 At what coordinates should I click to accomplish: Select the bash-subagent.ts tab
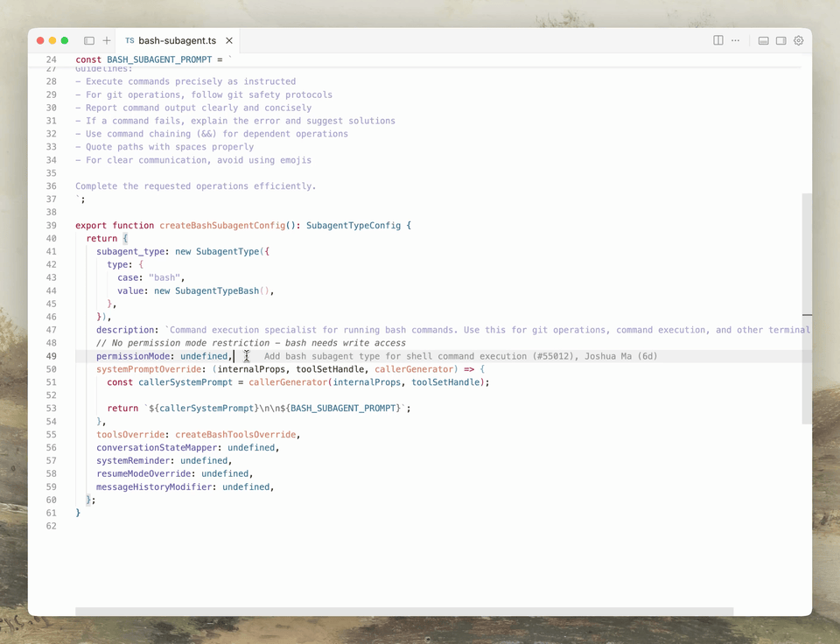(177, 41)
